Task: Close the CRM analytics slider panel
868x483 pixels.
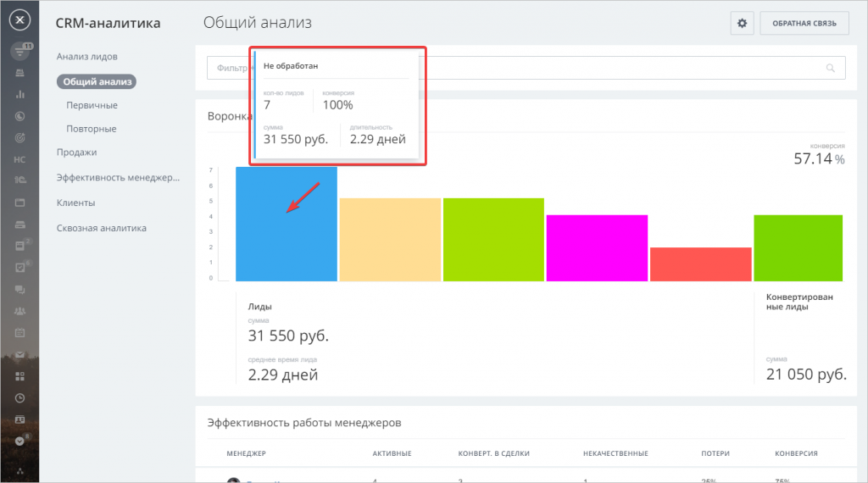Action: point(20,20)
